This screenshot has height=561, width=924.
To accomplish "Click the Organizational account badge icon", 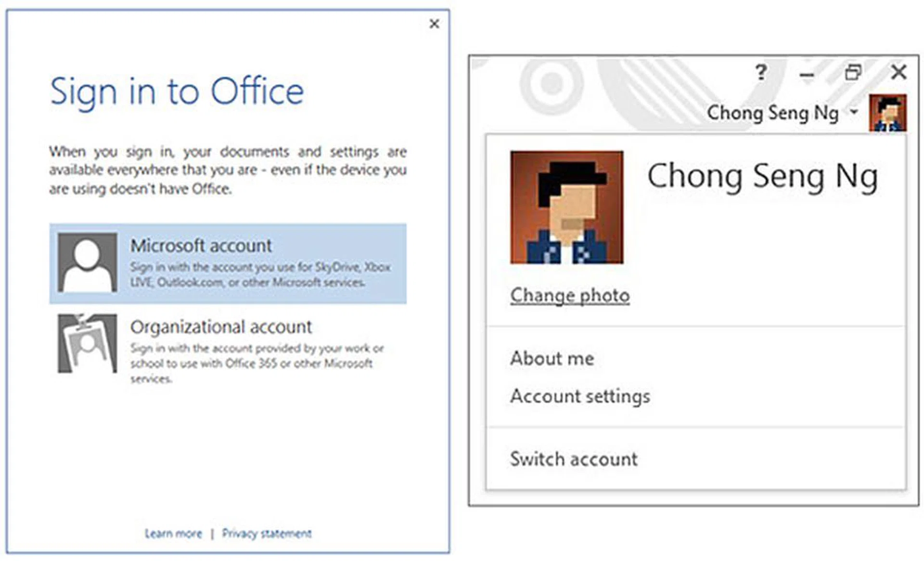I will tap(87, 343).
